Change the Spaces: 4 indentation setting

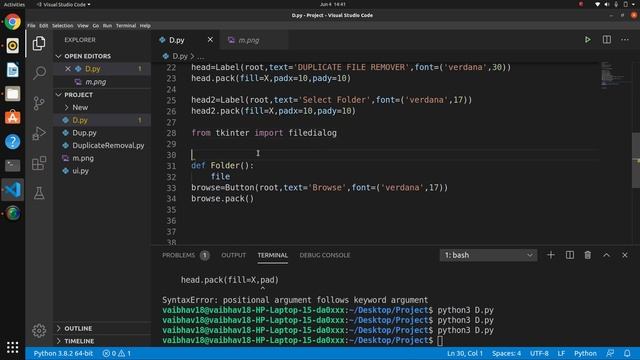506,353
